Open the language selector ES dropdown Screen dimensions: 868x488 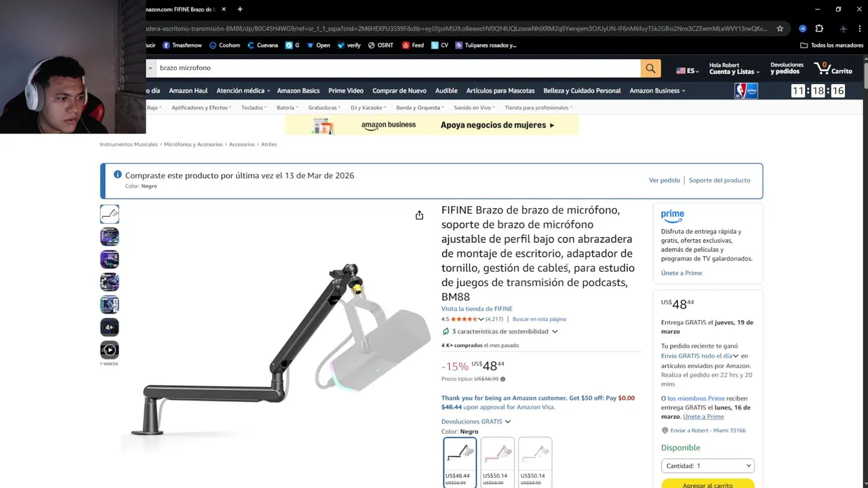pos(688,70)
